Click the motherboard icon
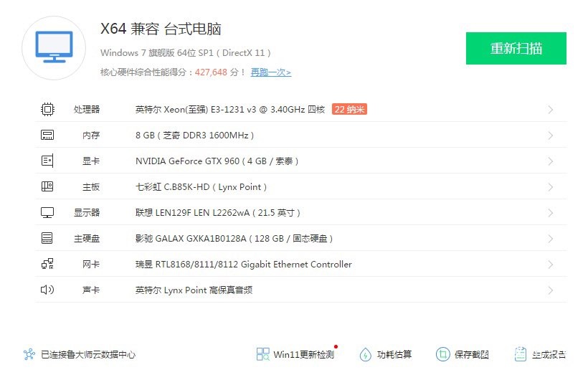This screenshot has width=588, height=380. coord(47,186)
